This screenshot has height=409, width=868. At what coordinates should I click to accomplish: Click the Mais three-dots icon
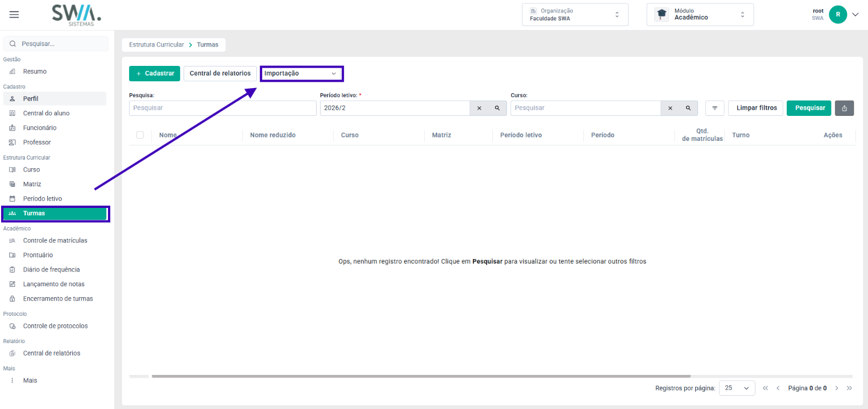click(x=13, y=381)
